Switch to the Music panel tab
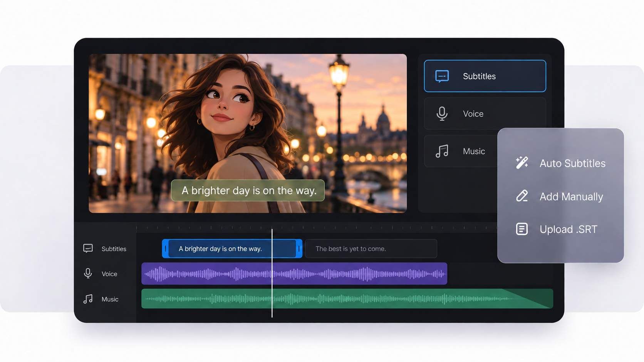This screenshot has width=644, height=362. tap(461, 151)
